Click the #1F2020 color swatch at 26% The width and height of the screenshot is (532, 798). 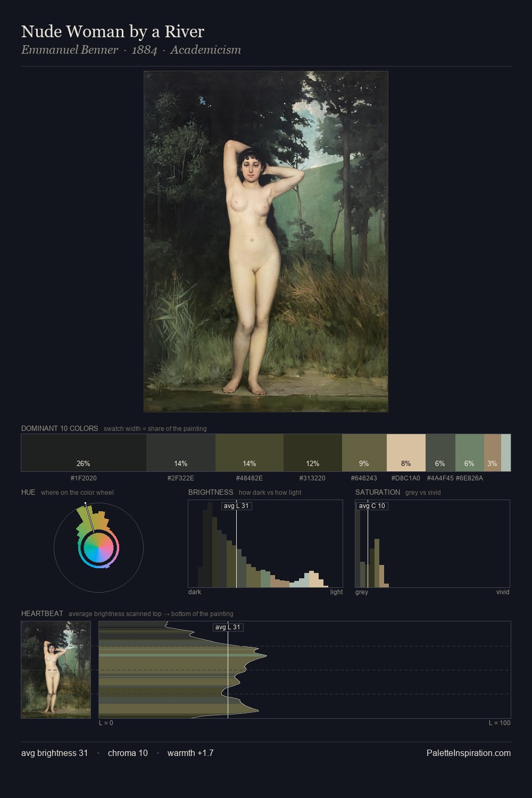(84, 453)
